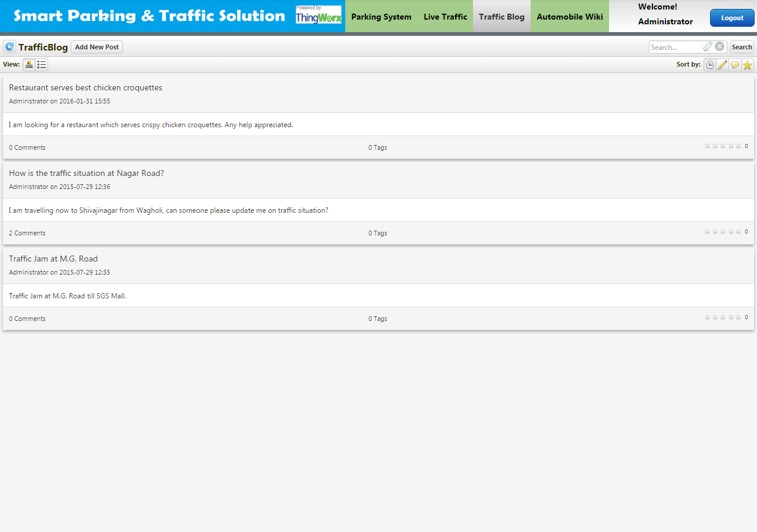Screen dimensions: 757x532
Task: View the 2 Comments on the Nagar Road post
Action: pos(27,233)
